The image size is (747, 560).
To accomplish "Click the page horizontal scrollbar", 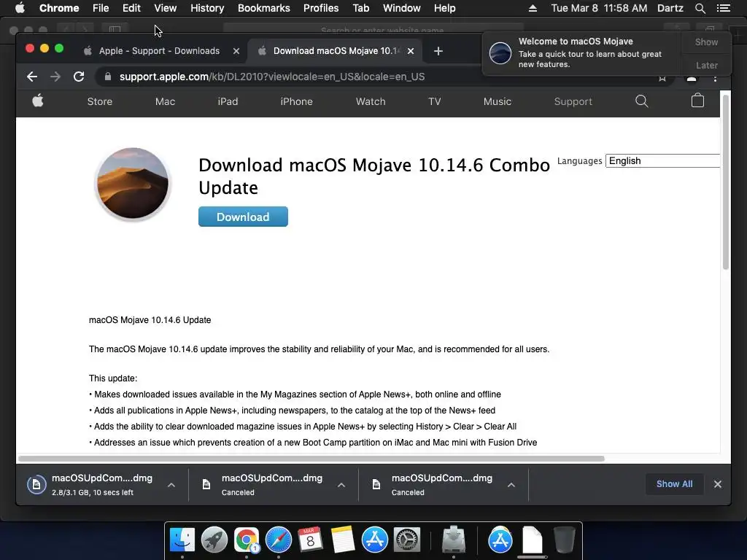I will (311, 459).
